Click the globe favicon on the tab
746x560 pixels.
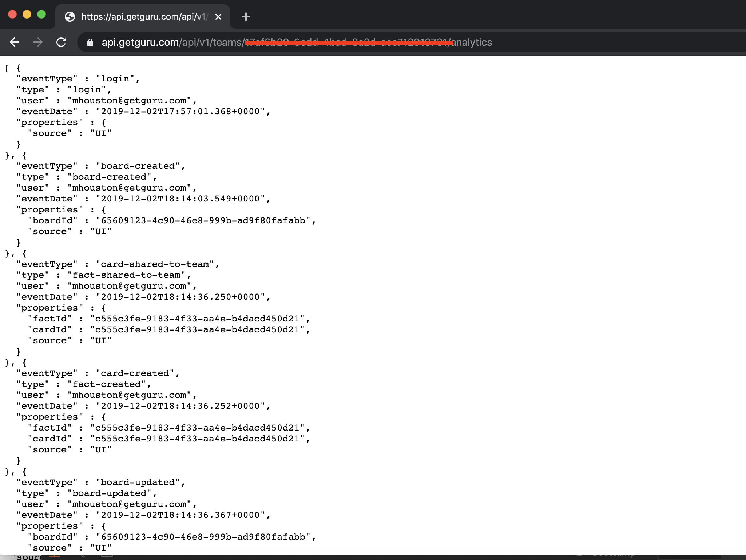click(x=70, y=17)
